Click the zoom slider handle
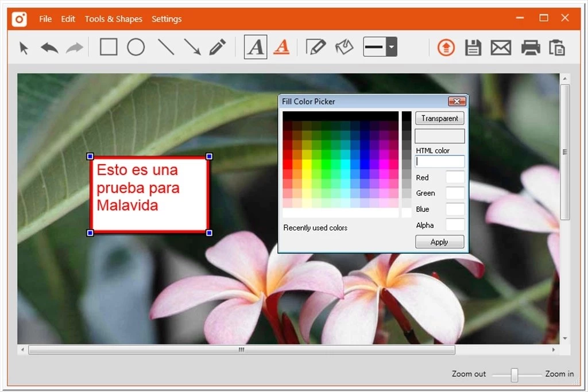Viewport: 588px width, 392px height. click(x=514, y=375)
